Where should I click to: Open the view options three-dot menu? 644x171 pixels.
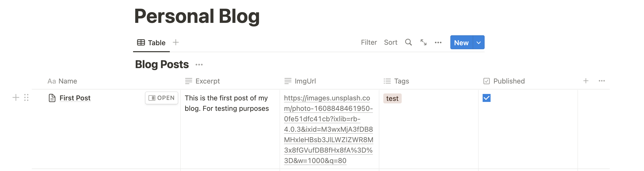[x=438, y=43]
